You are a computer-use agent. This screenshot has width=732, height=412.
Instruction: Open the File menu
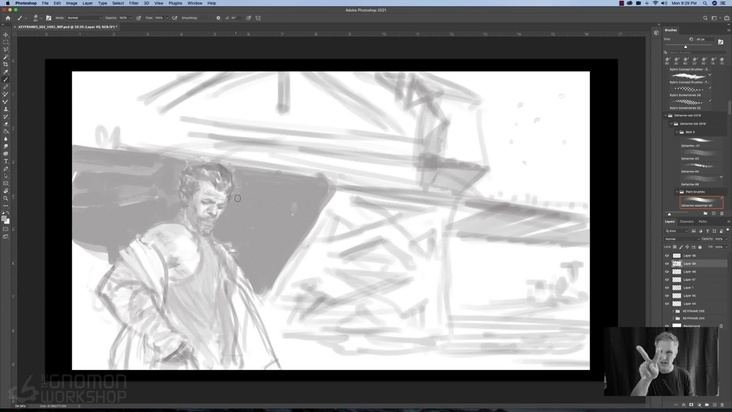point(45,3)
